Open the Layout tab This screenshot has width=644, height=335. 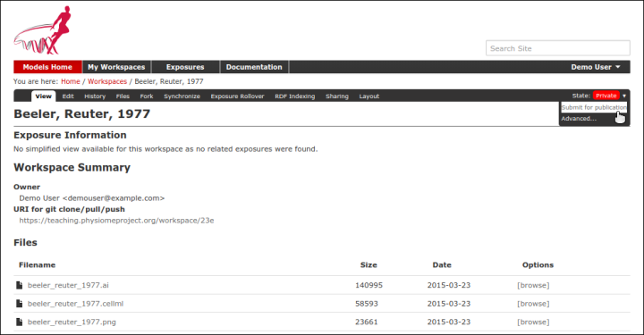coord(369,96)
